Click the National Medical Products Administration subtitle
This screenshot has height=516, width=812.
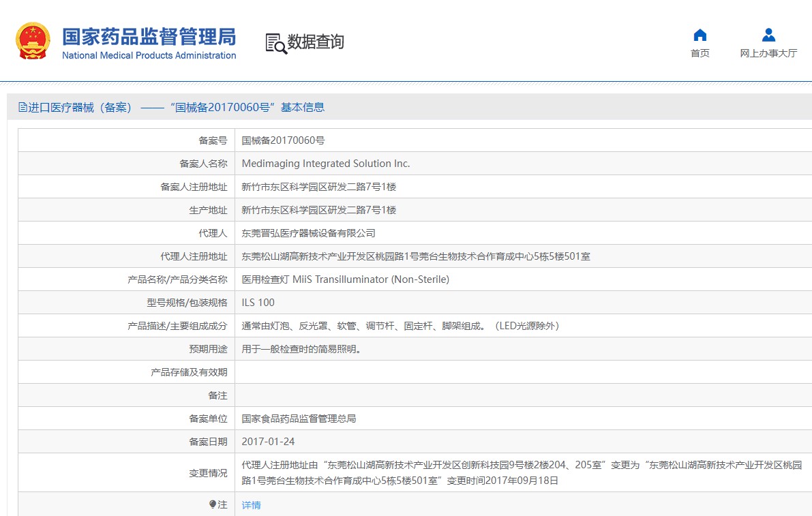tap(149, 56)
